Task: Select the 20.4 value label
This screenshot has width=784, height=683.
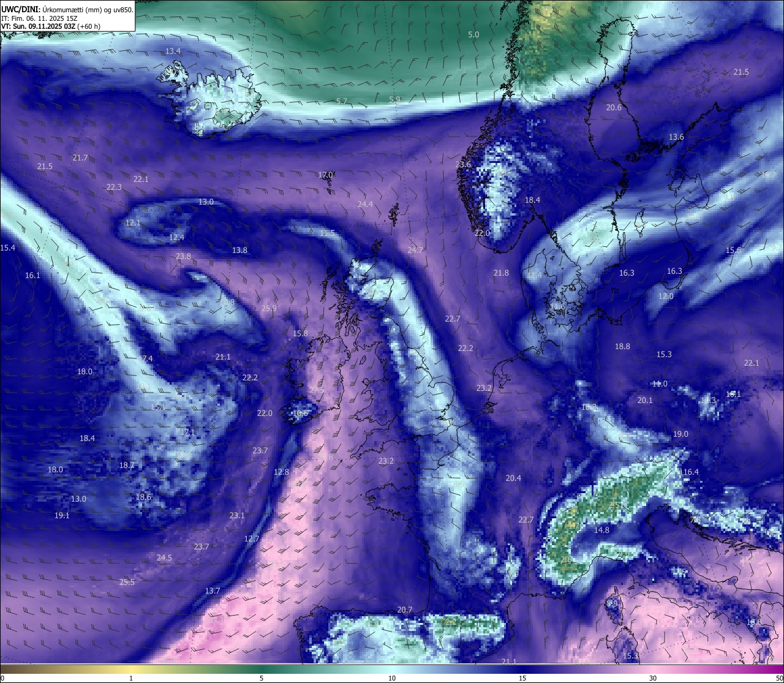Action: tap(513, 478)
